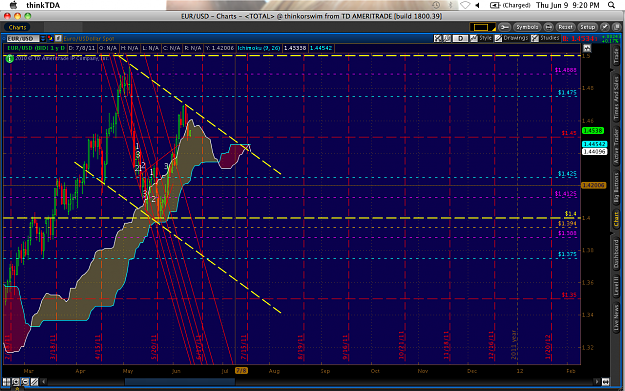
Task: Open the Style menu
Action: pyautogui.click(x=482, y=38)
